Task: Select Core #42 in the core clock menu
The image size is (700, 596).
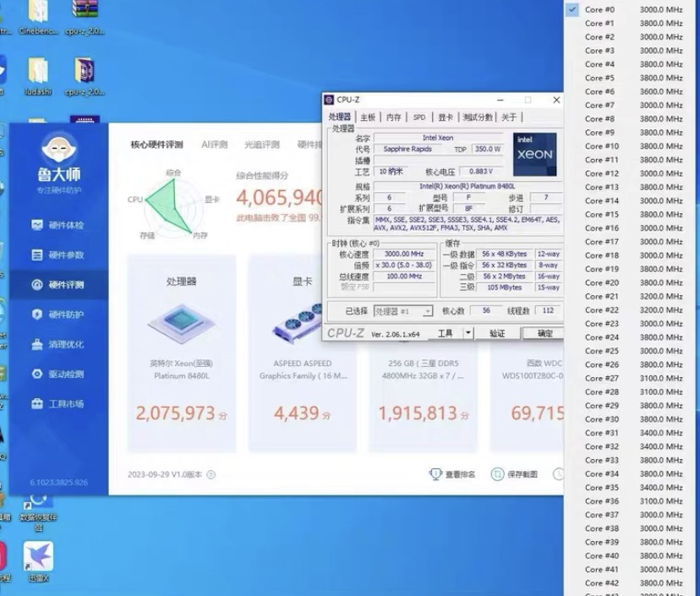Action: pyautogui.click(x=632, y=583)
